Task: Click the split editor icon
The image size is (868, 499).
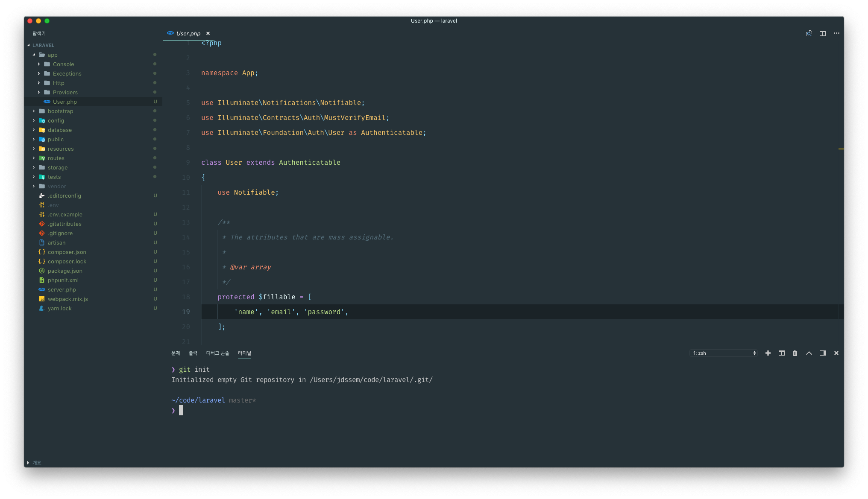Action: (822, 33)
